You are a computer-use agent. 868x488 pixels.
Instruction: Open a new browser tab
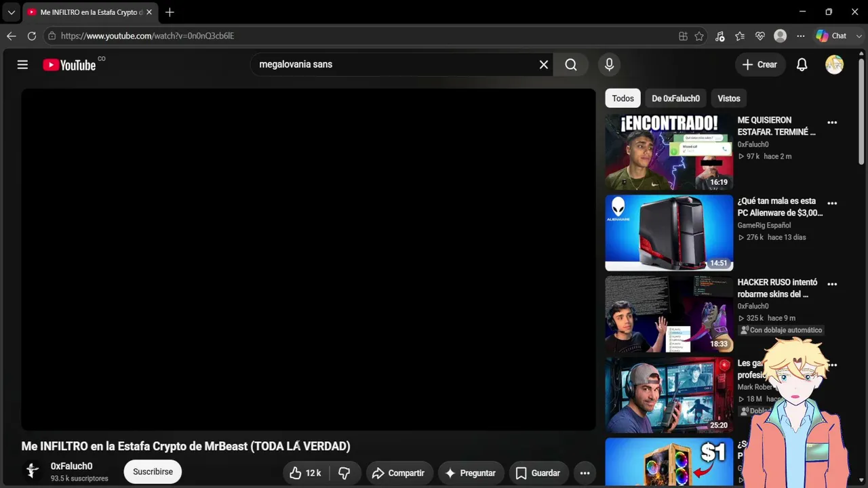coord(170,12)
